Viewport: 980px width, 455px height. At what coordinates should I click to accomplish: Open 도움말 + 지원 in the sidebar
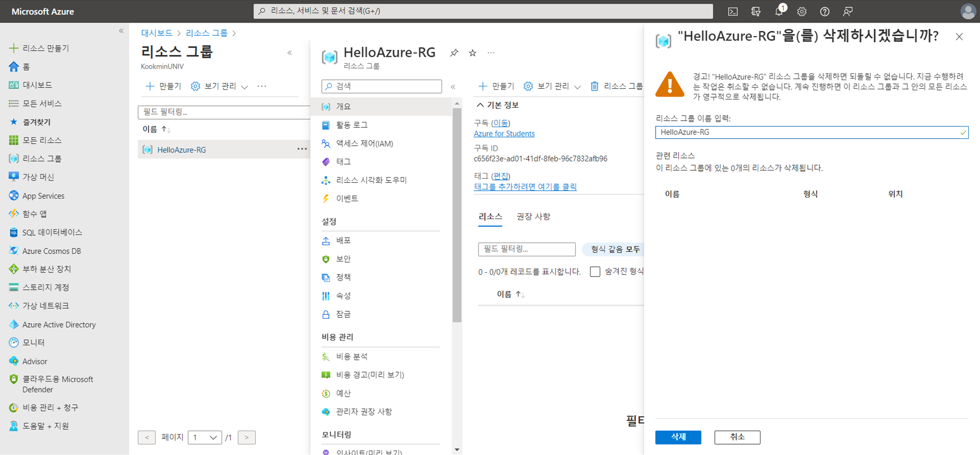(39, 426)
